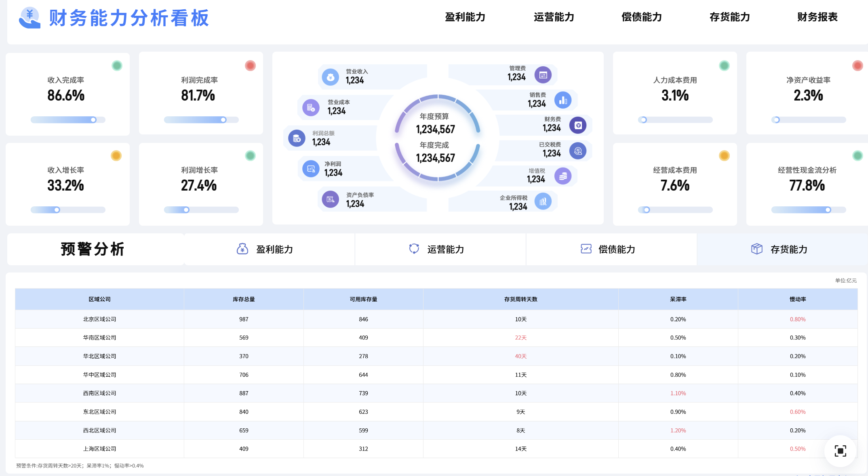Click the 东北区域公司 row name
868x476 pixels.
coord(99,412)
